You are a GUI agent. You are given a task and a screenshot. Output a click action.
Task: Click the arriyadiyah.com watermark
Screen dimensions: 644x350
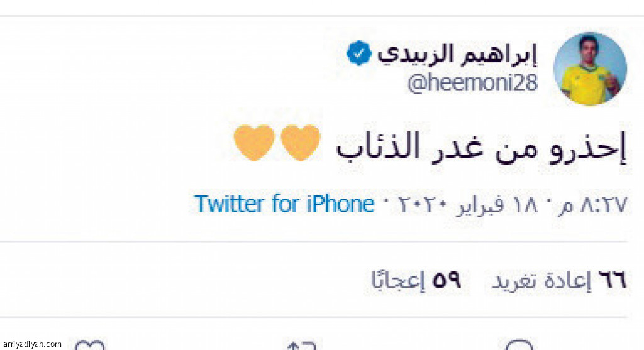point(31,344)
